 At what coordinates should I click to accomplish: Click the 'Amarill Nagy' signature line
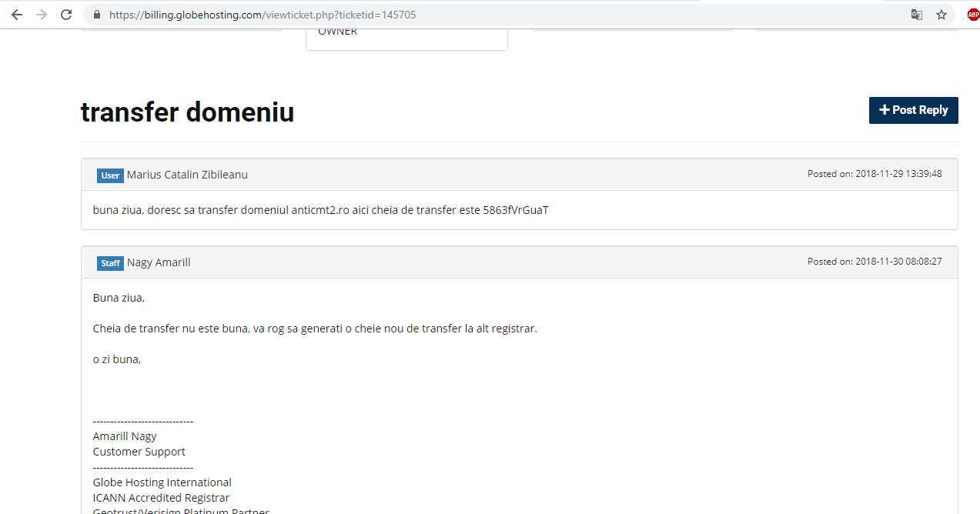tap(125, 436)
